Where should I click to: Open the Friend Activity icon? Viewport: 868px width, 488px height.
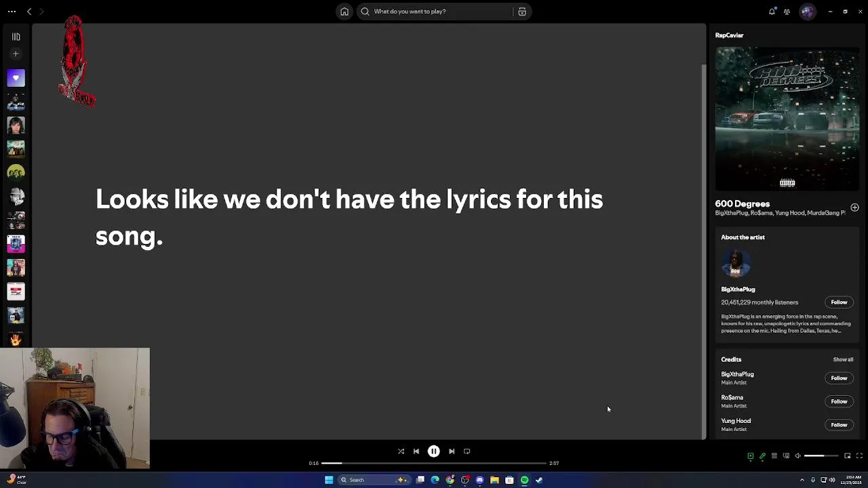tap(787, 12)
